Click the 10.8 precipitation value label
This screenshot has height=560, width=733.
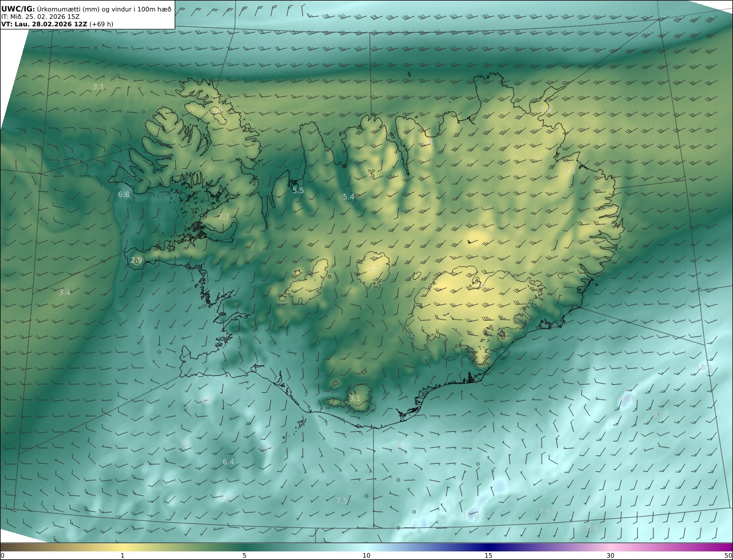tap(628, 399)
